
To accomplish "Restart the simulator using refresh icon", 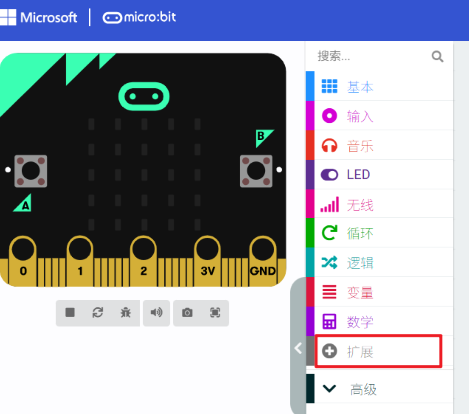I will pos(98,313).
